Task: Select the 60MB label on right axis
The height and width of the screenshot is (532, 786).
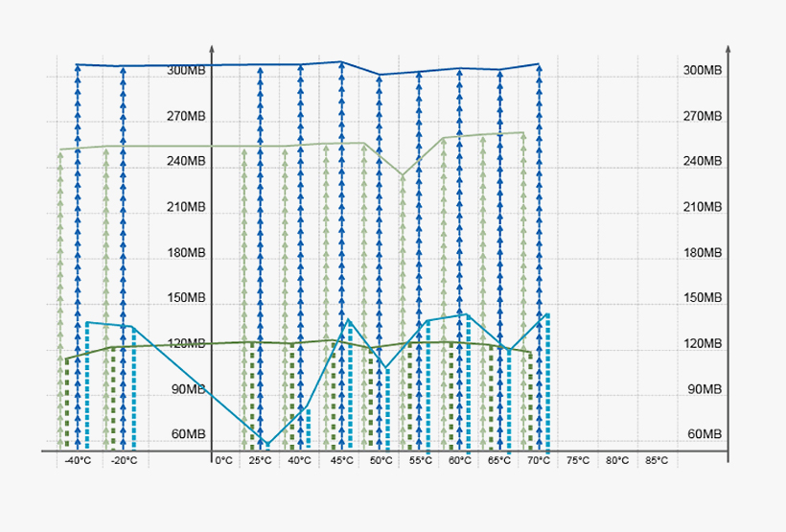Action: (705, 435)
